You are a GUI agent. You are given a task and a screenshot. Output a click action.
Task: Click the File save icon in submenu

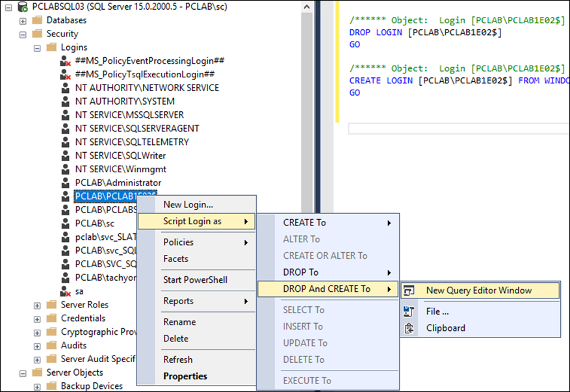coord(409,311)
